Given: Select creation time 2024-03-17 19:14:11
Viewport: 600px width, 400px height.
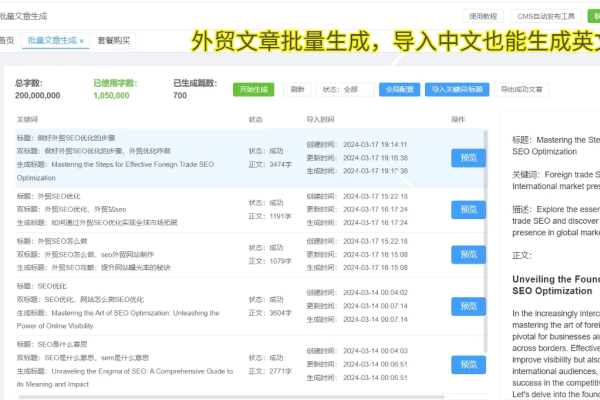Looking at the screenshot, I should coord(375,144).
